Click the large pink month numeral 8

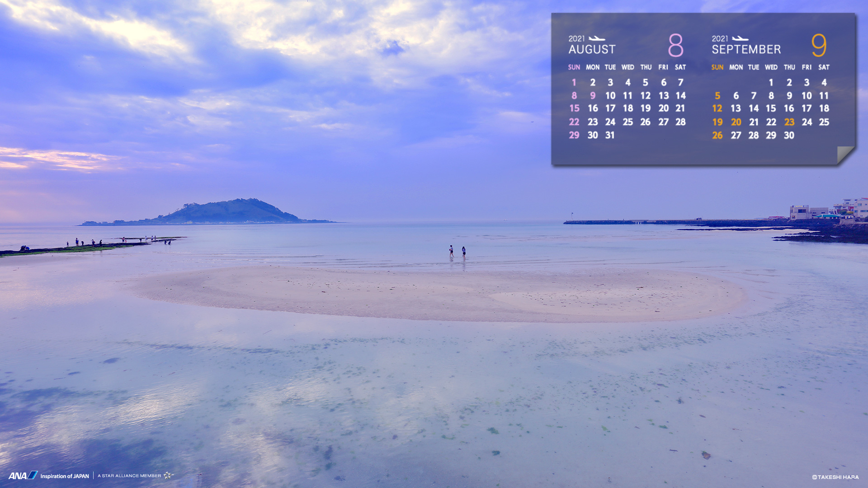coord(675,45)
